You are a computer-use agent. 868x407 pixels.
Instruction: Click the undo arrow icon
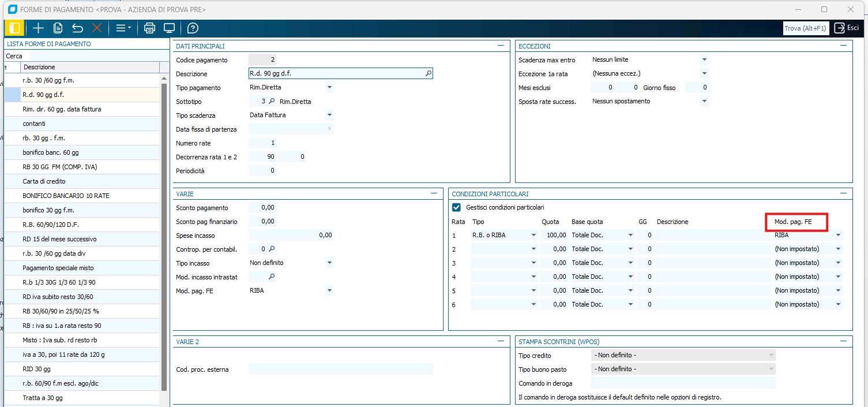tap(77, 28)
